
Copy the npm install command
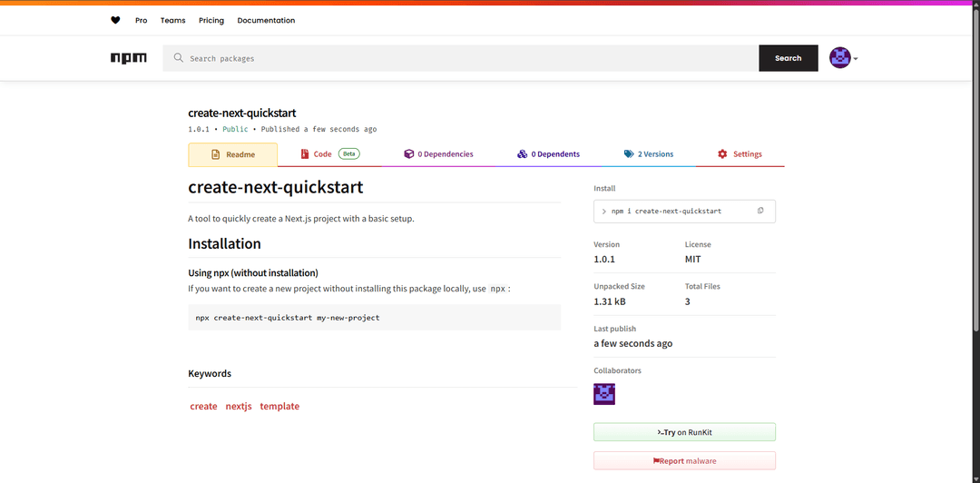coord(760,211)
